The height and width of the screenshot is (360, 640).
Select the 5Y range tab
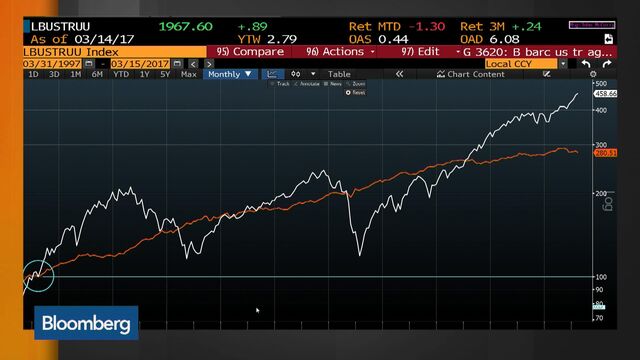165,74
